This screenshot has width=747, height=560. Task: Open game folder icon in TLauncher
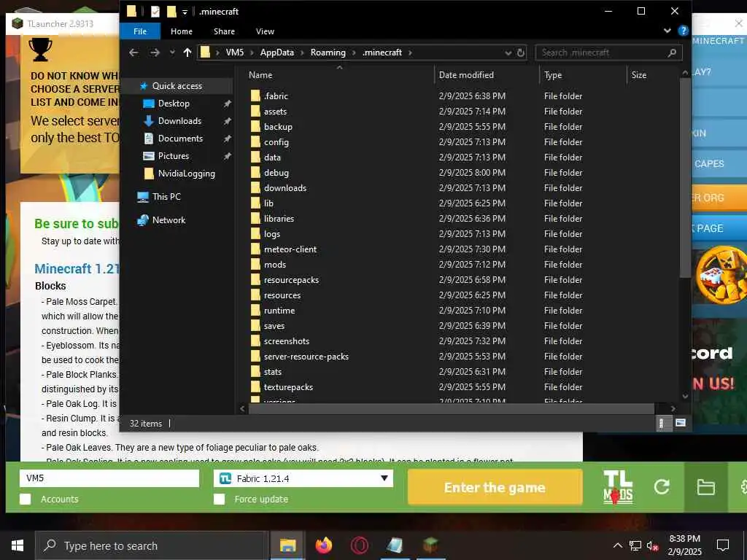(x=705, y=487)
